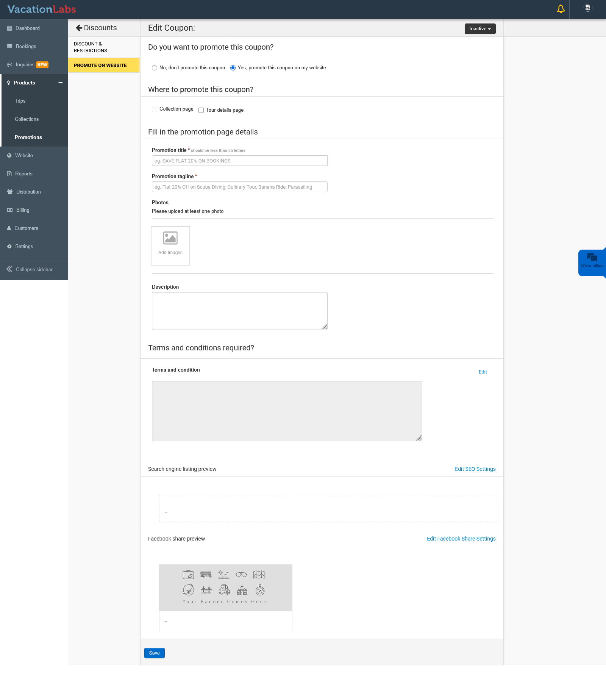Collapse the Products menu section
Image resolution: width=606 pixels, height=700 pixels.
[x=60, y=83]
